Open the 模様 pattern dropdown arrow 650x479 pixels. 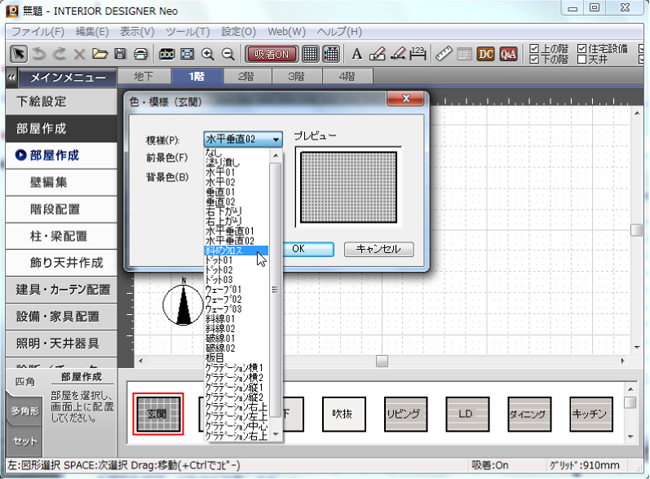coord(275,139)
